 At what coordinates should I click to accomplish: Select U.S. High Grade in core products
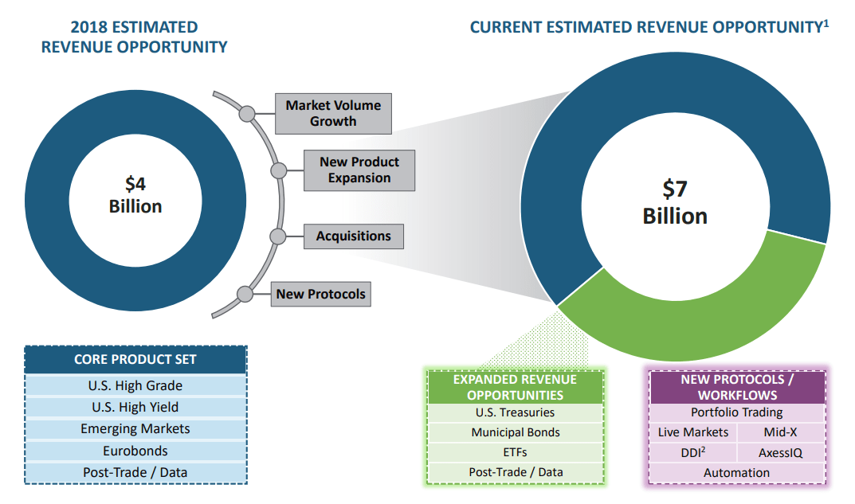tap(136, 385)
